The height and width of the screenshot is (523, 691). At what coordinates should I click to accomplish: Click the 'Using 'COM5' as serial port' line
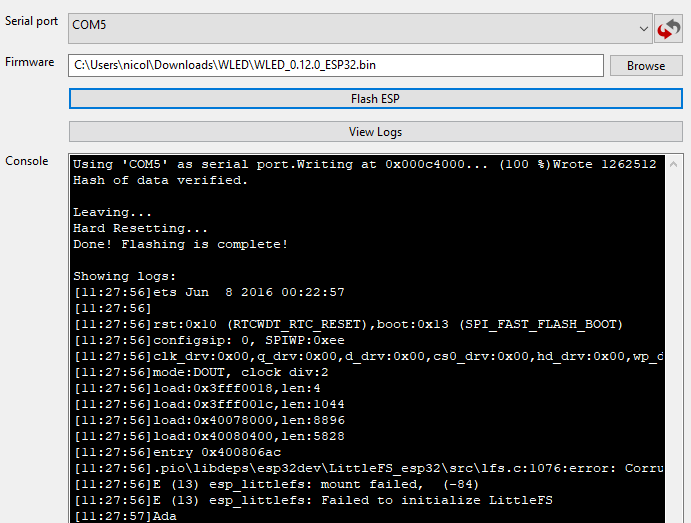(365, 164)
